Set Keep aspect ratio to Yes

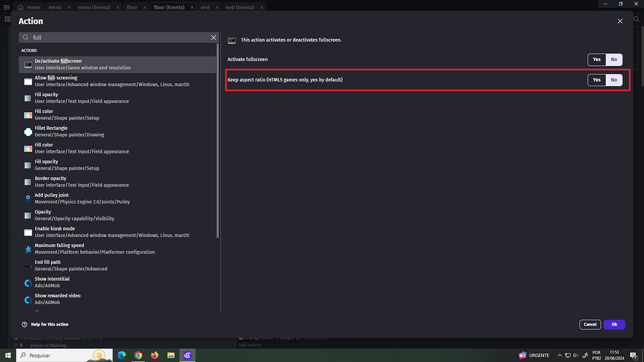pyautogui.click(x=596, y=80)
